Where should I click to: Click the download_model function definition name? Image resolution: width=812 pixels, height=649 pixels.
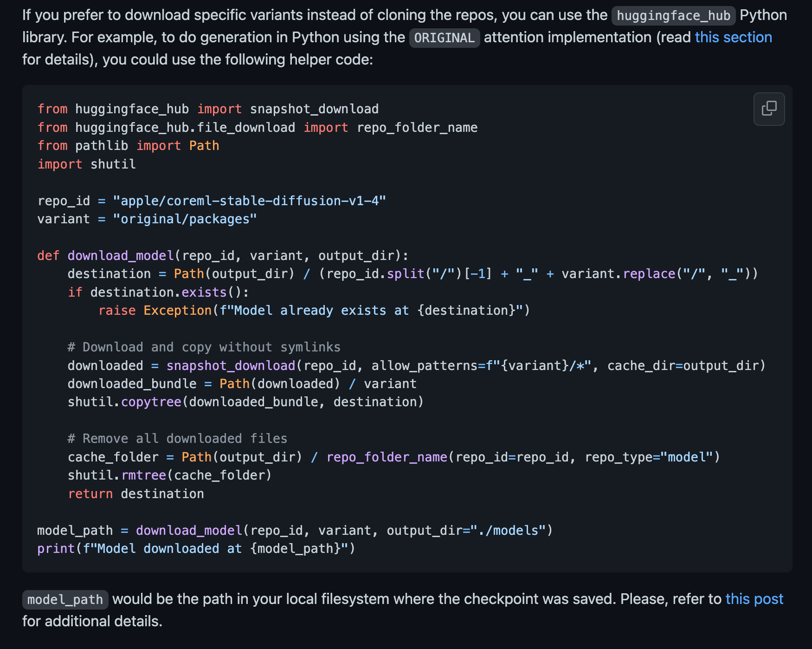[x=121, y=255]
